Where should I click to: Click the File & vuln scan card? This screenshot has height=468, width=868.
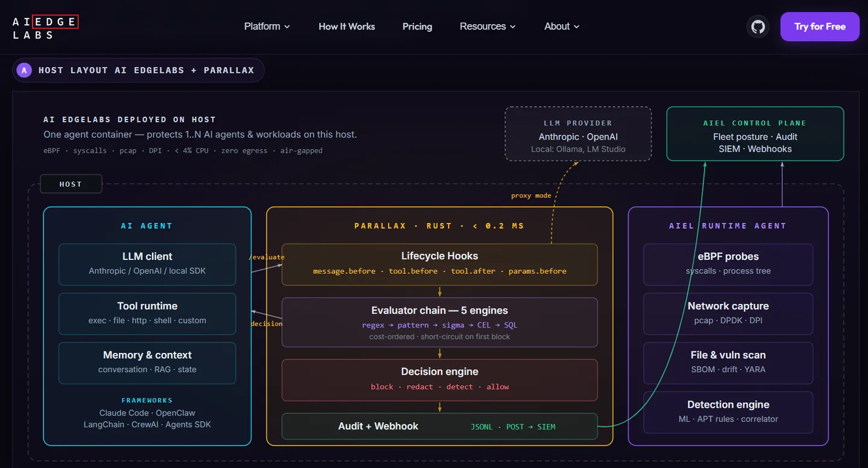click(x=728, y=363)
